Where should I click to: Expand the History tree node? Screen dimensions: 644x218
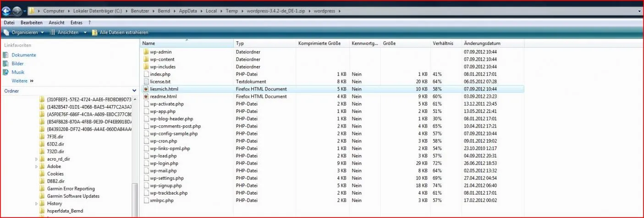point(36,204)
